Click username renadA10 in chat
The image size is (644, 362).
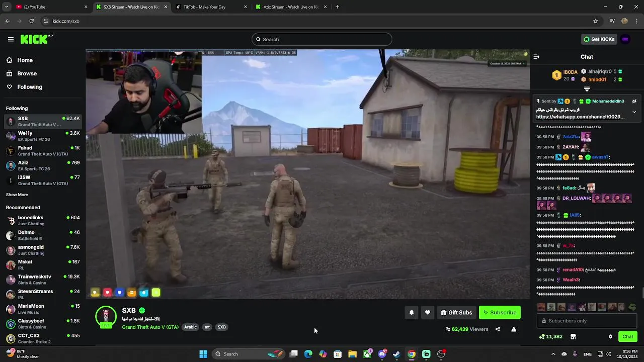pyautogui.click(x=573, y=270)
